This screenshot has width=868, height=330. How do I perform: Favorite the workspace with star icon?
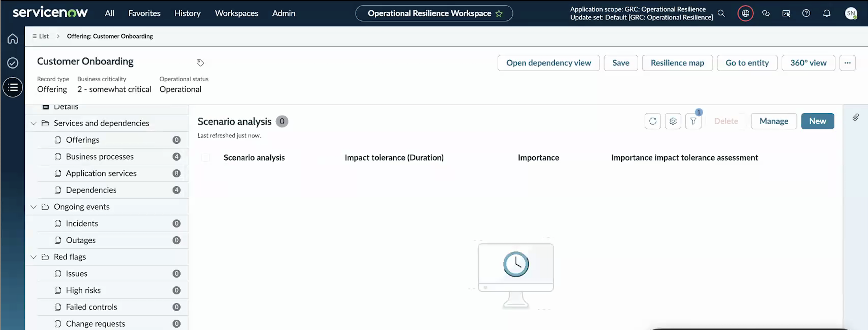click(x=499, y=13)
